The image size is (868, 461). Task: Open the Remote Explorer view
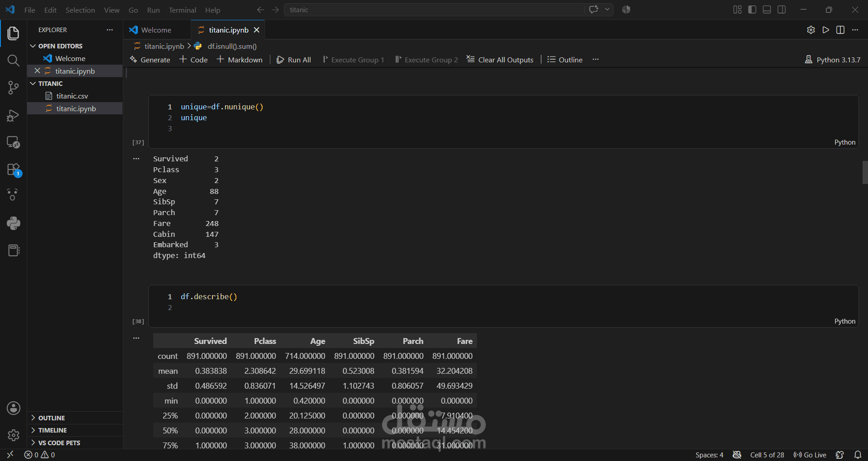[x=13, y=142]
